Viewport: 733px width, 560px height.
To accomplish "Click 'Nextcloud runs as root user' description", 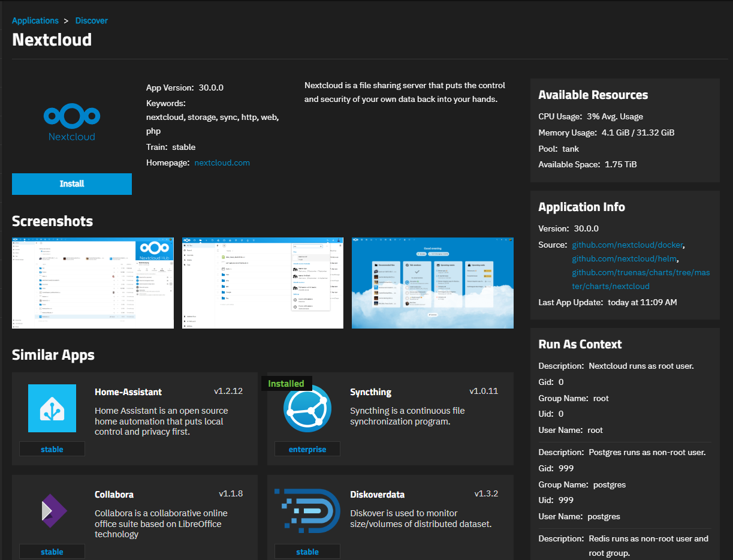I will tap(641, 366).
